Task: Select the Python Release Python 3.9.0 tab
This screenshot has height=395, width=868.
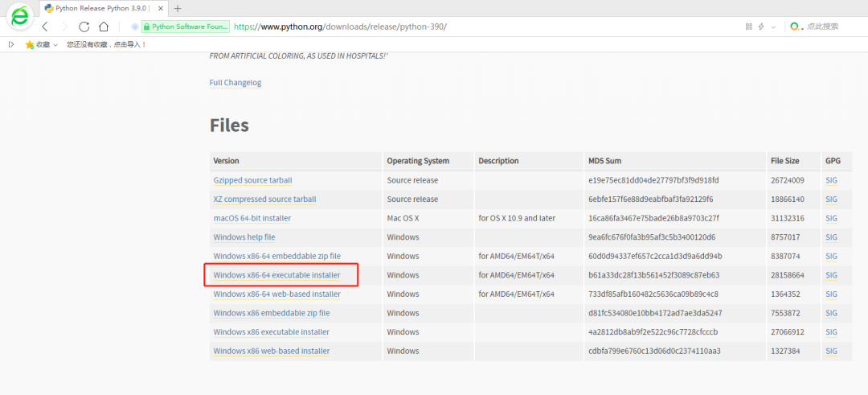Action: [102, 8]
